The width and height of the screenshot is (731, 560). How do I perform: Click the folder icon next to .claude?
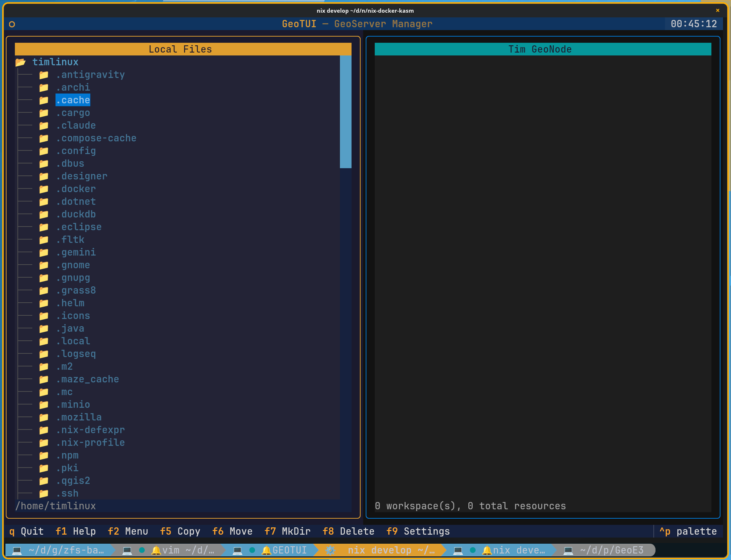tap(44, 125)
